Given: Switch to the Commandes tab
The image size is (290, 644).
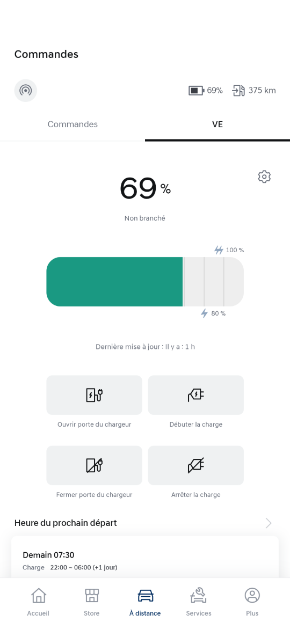Looking at the screenshot, I should 73,124.
